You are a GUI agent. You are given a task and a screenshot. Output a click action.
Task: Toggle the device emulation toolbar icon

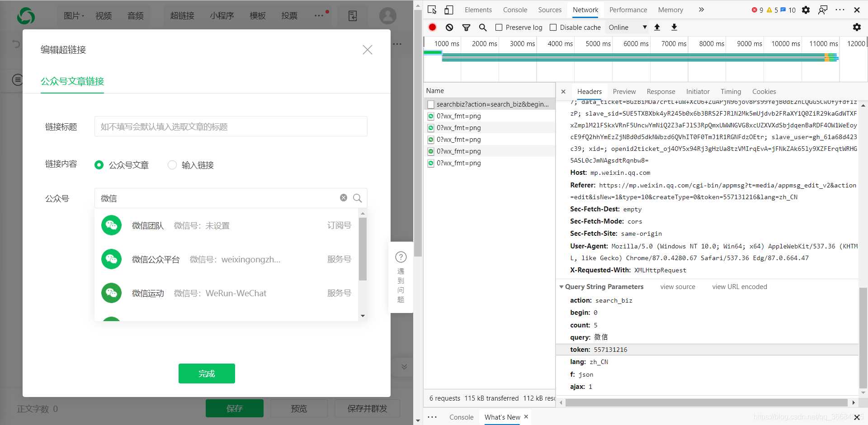[448, 10]
